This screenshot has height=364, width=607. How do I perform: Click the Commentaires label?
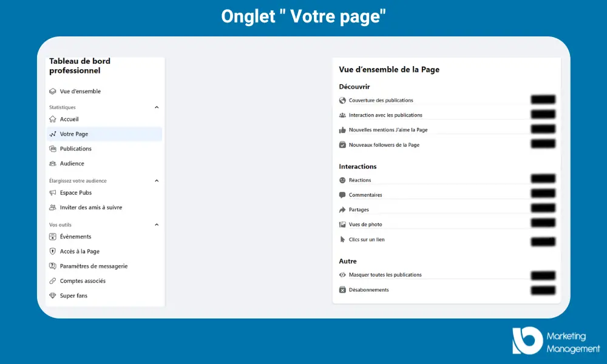pyautogui.click(x=365, y=195)
